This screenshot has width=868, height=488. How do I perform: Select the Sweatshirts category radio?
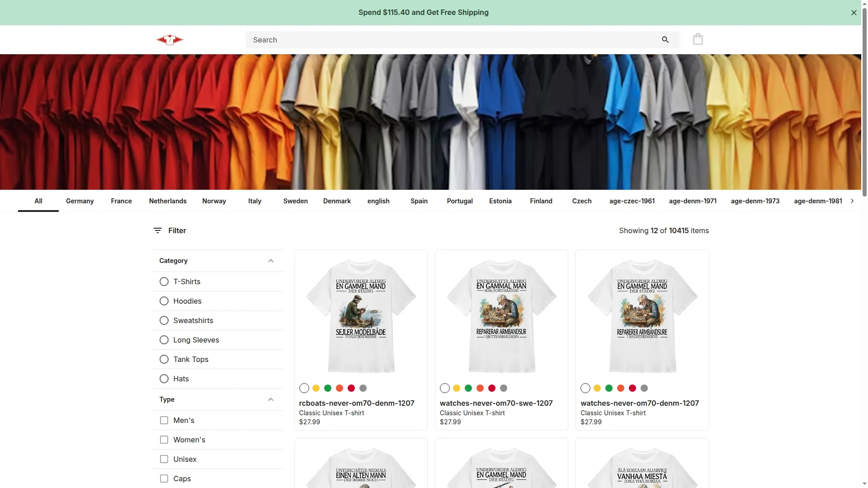[x=164, y=321]
